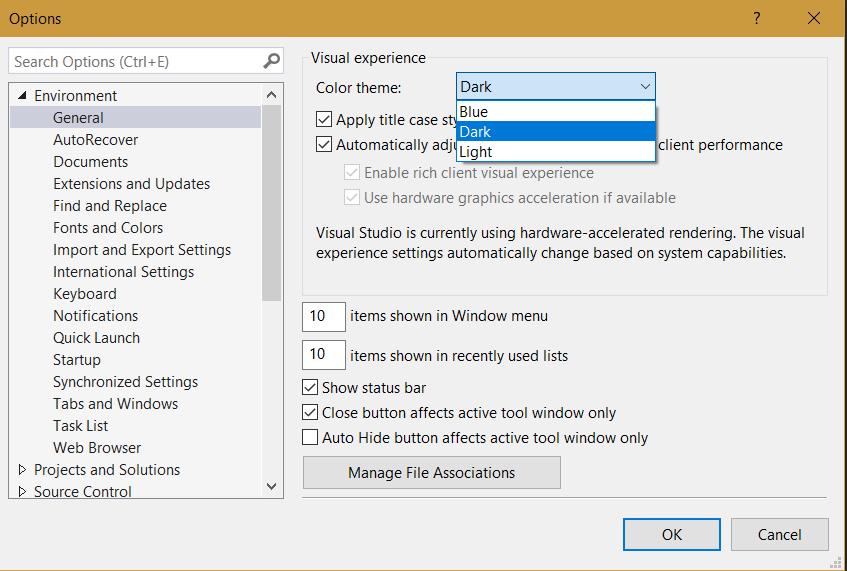847x571 pixels.
Task: Click Manage File Associations button
Action: pos(432,473)
